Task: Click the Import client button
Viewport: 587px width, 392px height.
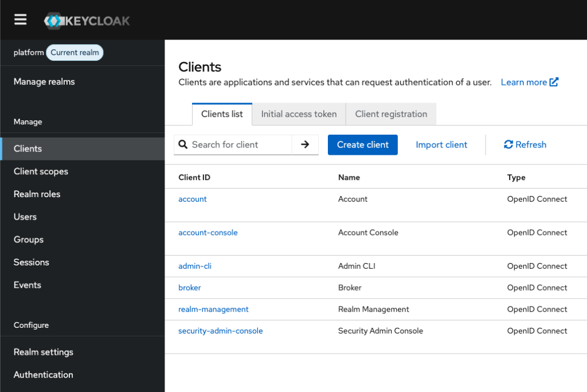Action: 441,145
